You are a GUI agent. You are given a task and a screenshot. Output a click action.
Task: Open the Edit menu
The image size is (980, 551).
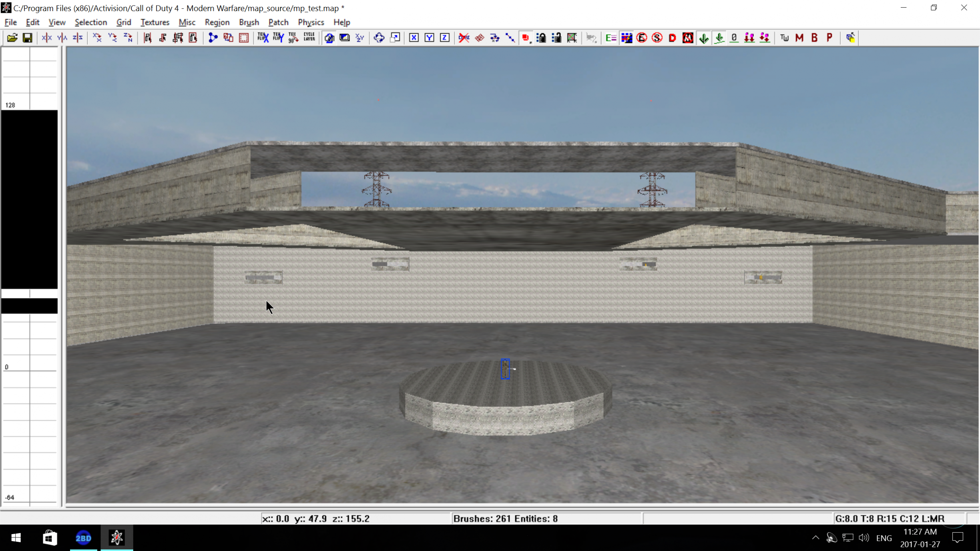point(32,22)
